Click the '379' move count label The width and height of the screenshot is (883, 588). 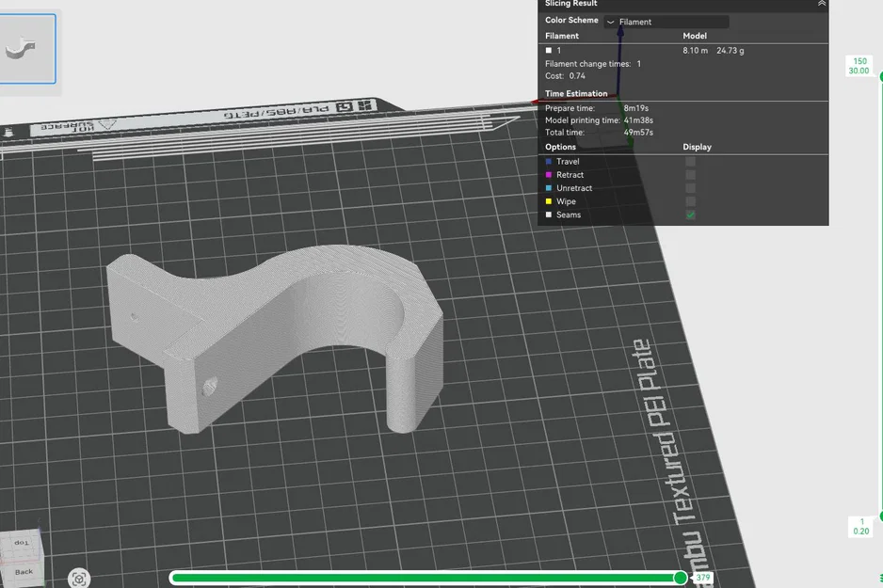point(703,578)
